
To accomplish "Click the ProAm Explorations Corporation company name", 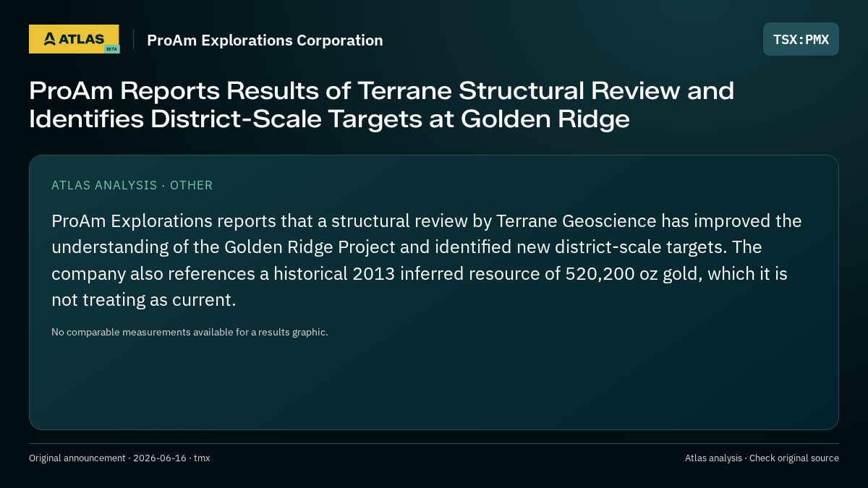I will [265, 40].
